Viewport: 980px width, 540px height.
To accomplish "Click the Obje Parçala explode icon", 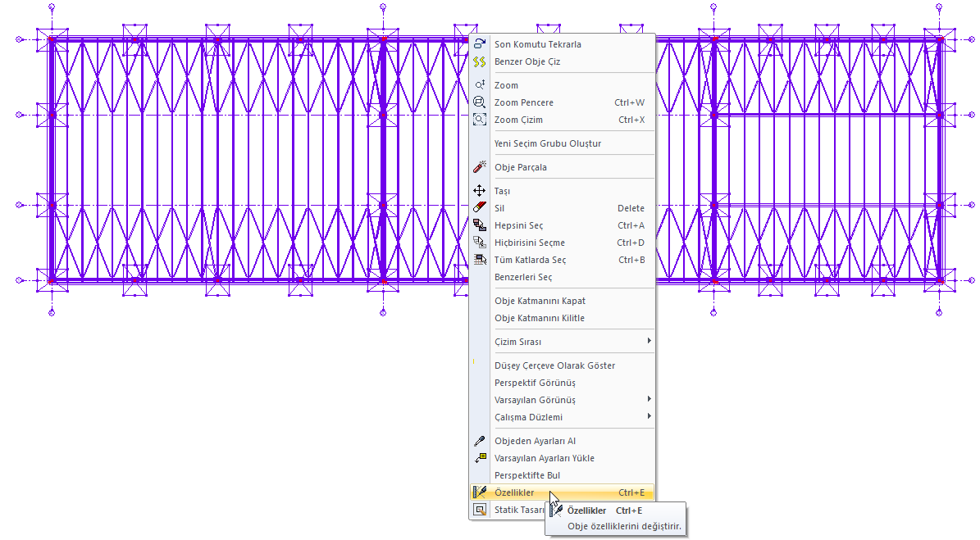I will [x=481, y=167].
